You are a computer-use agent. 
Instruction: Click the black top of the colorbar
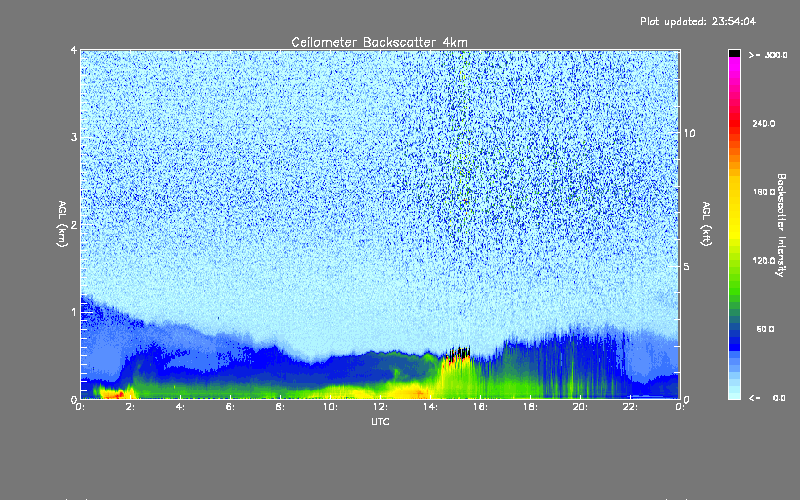(x=734, y=53)
